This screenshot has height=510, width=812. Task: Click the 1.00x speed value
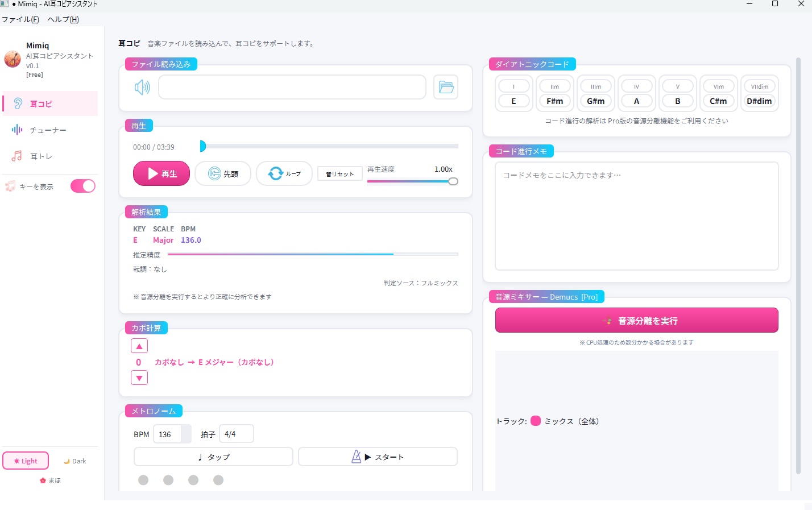click(444, 169)
